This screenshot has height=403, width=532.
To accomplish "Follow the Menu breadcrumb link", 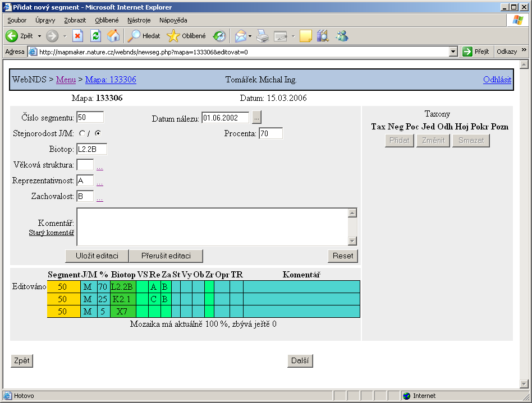I will tap(66, 80).
